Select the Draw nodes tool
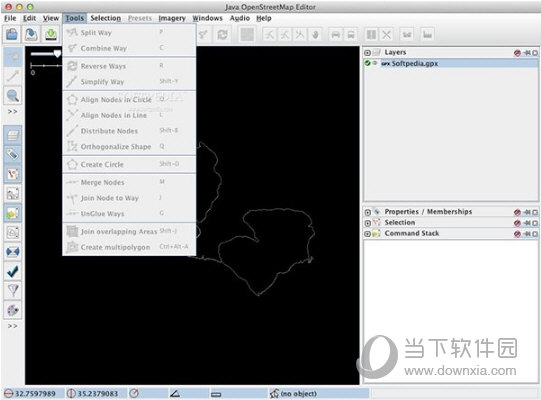Image resolution: width=541 pixels, height=400 pixels. click(13, 76)
